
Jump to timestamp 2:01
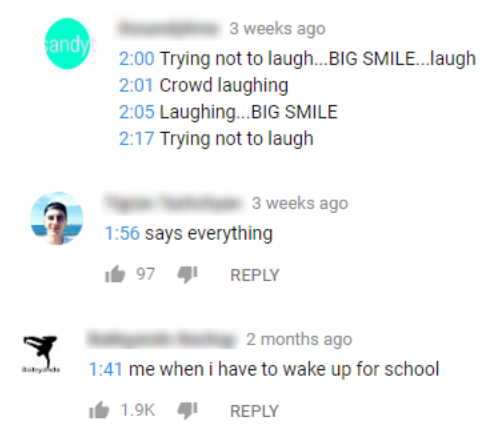136,85
